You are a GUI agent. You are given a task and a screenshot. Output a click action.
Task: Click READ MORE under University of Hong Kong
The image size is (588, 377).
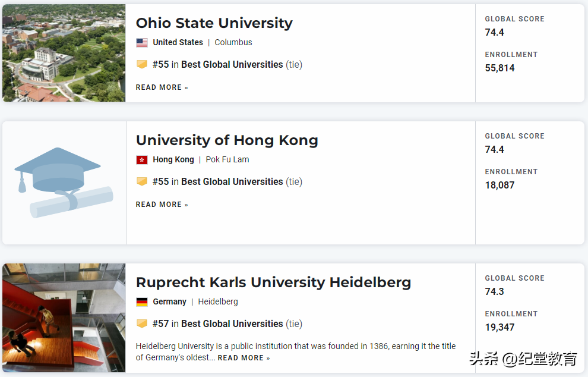click(162, 205)
